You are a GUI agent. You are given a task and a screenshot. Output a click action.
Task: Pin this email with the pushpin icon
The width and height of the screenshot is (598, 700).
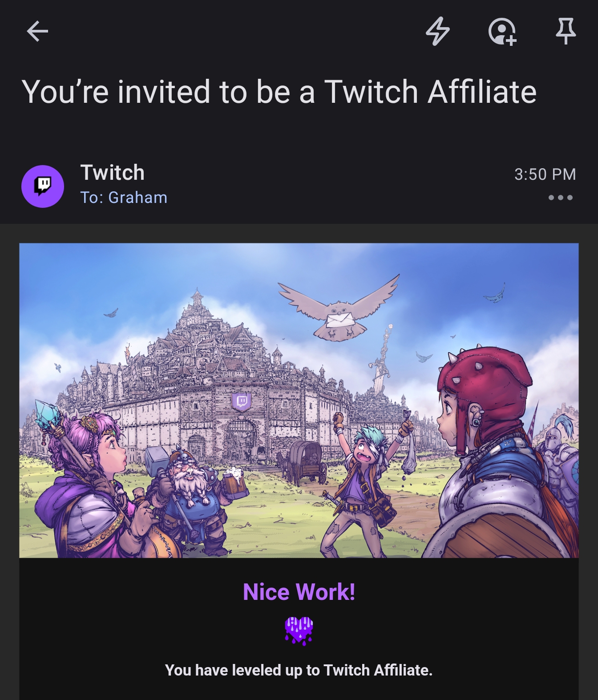click(x=566, y=31)
